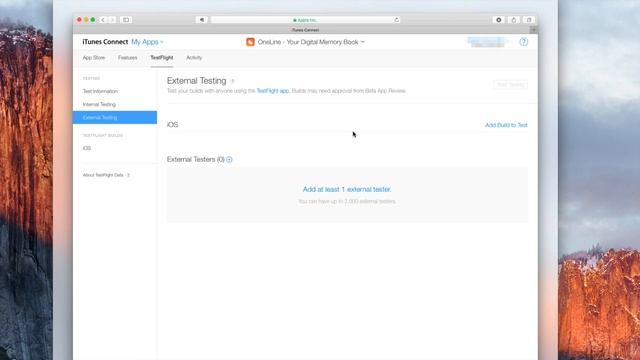The image size is (640, 360).
Task: Click the Start Testing button
Action: (510, 84)
